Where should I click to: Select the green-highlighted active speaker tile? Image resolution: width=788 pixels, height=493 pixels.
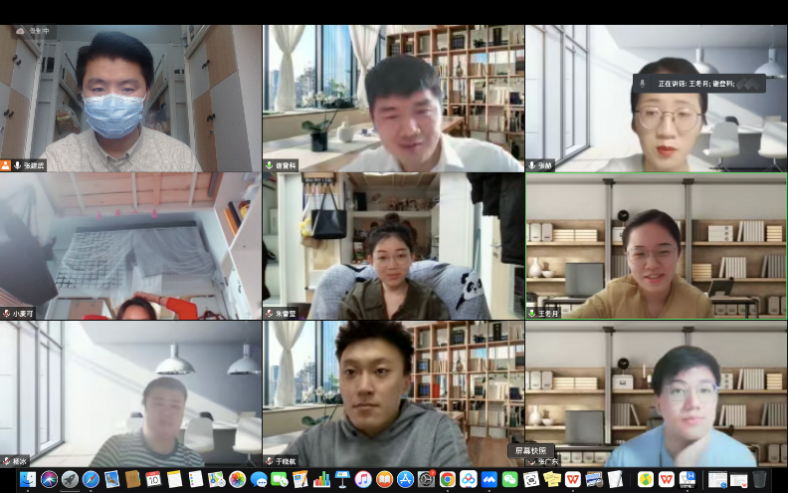(x=656, y=245)
